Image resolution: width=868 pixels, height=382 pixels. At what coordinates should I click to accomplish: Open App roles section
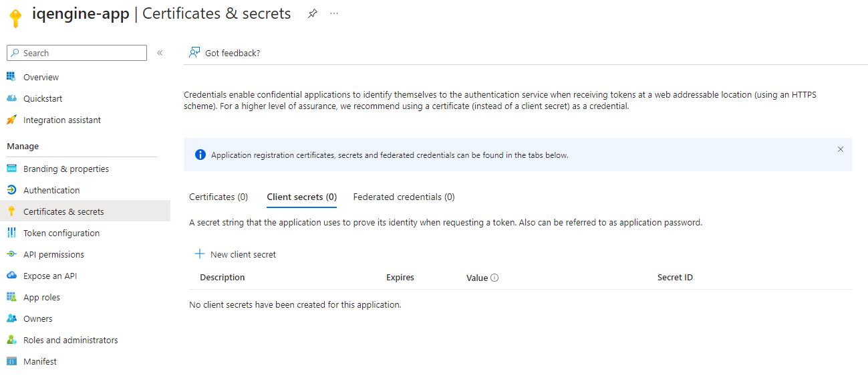coord(41,297)
